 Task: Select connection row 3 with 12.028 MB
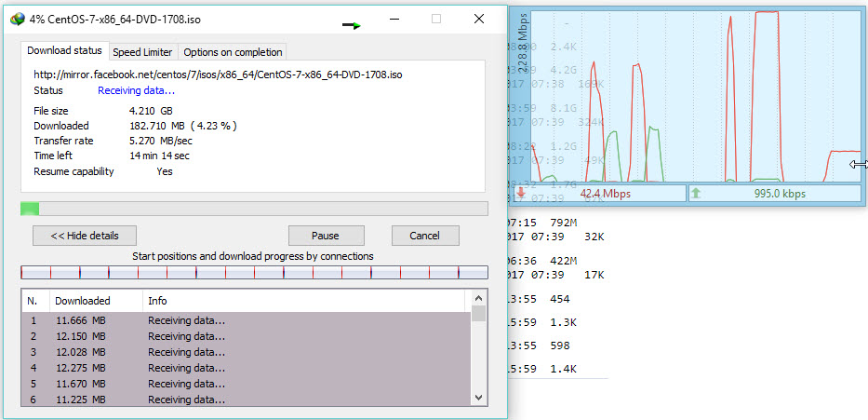(x=247, y=352)
